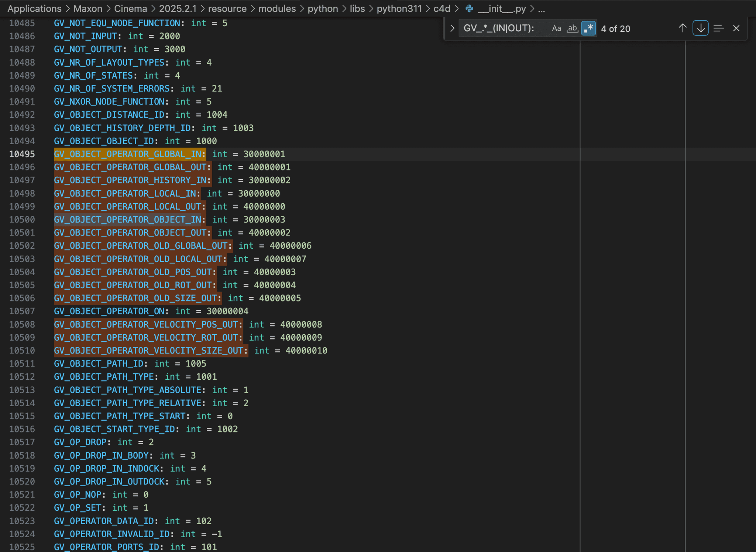Viewport: 756px width, 552px height.
Task: Click GV_OBJECT_HISTORY_DEPTH_ID identifier
Action: (x=122, y=128)
